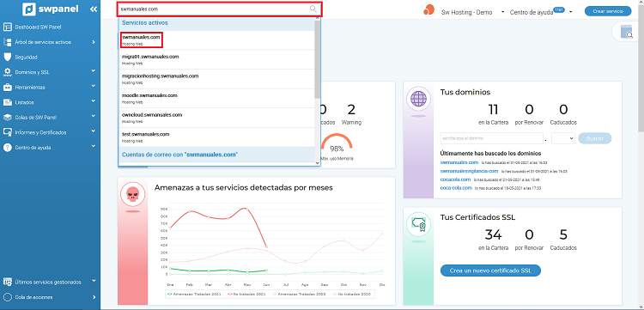Click the Informes y Certificados icon

pos(8,132)
